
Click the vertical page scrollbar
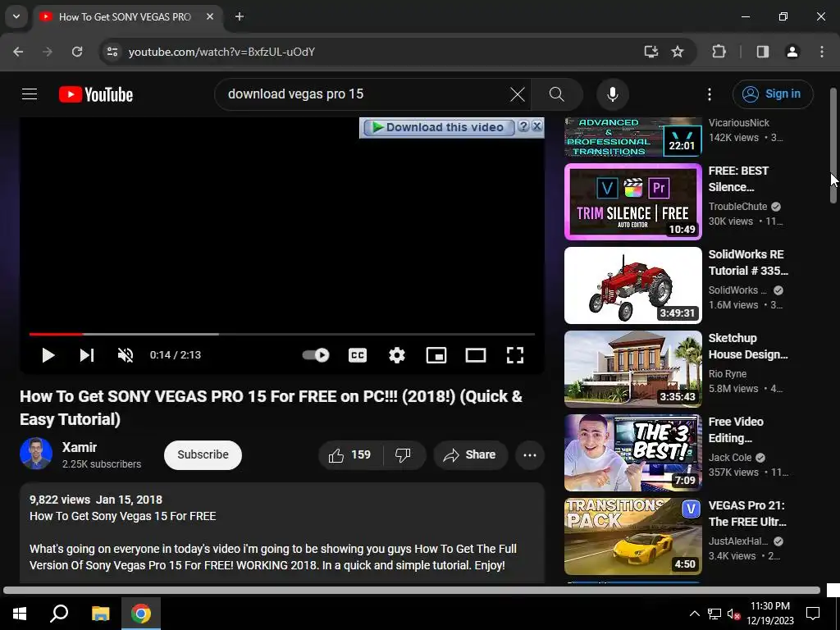point(833,146)
